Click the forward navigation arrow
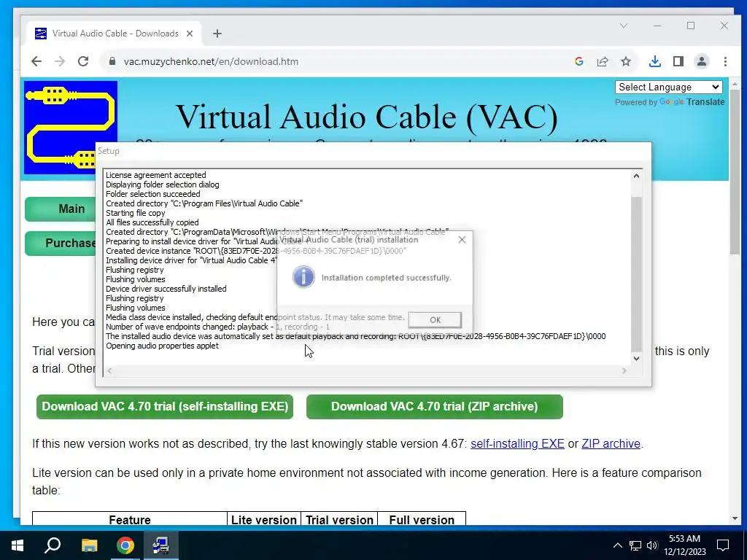The image size is (747, 560). click(x=60, y=61)
